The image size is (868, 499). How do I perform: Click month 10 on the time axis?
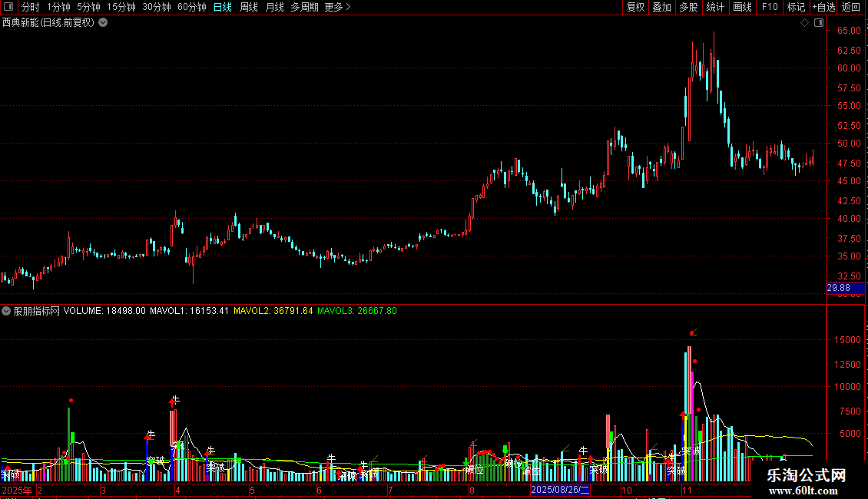click(627, 490)
